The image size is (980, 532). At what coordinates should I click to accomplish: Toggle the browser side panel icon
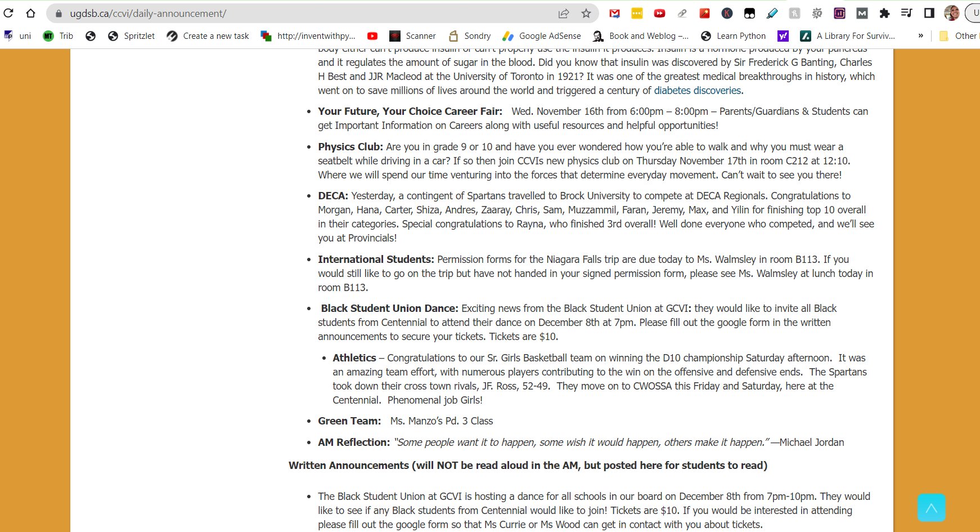[929, 13]
